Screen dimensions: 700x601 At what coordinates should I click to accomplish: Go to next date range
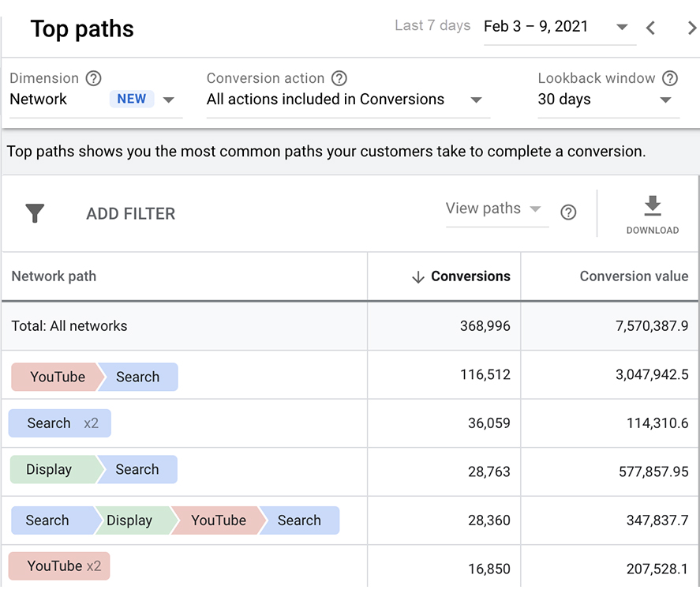[x=691, y=28]
